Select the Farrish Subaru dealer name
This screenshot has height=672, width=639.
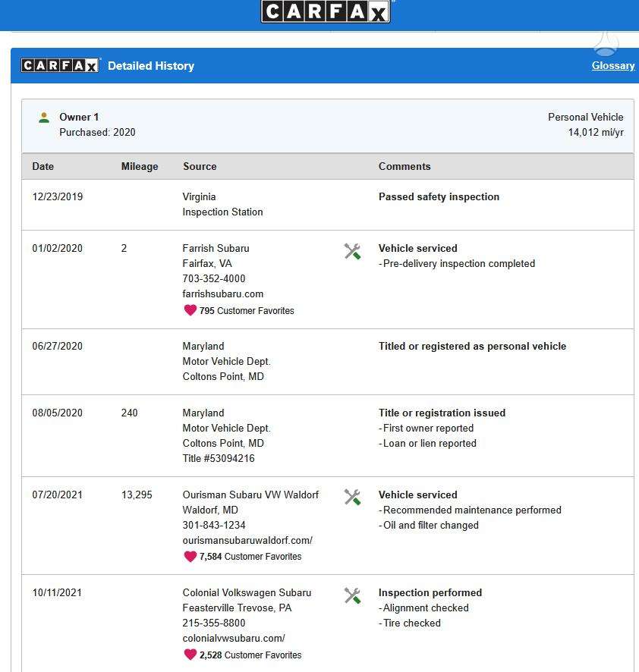click(216, 248)
